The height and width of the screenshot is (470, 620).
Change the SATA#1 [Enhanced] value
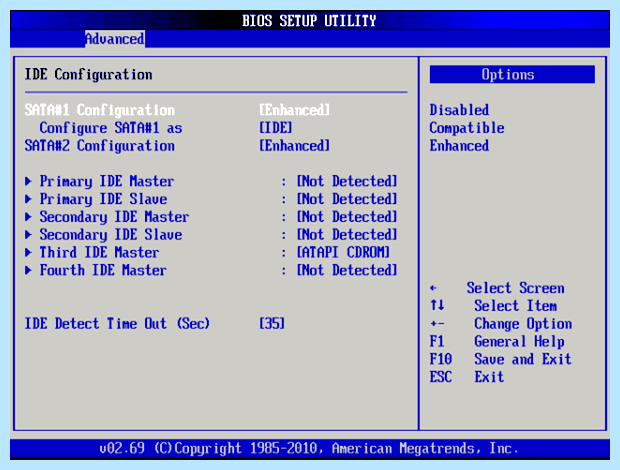(x=295, y=110)
